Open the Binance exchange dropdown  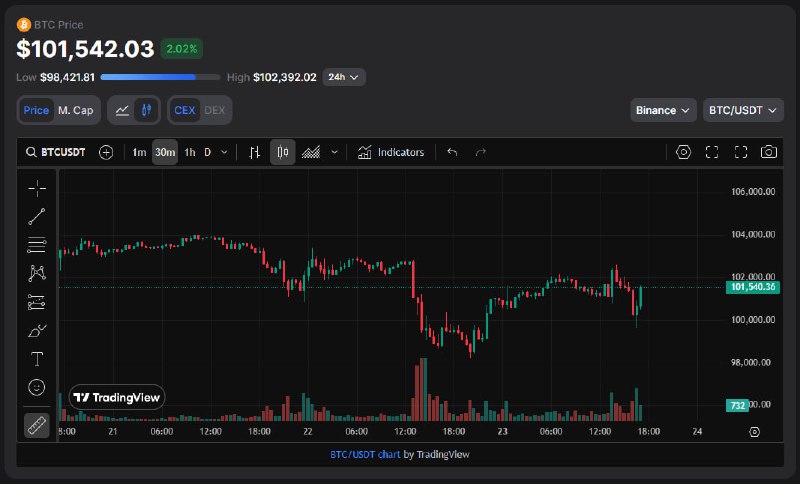coord(663,110)
